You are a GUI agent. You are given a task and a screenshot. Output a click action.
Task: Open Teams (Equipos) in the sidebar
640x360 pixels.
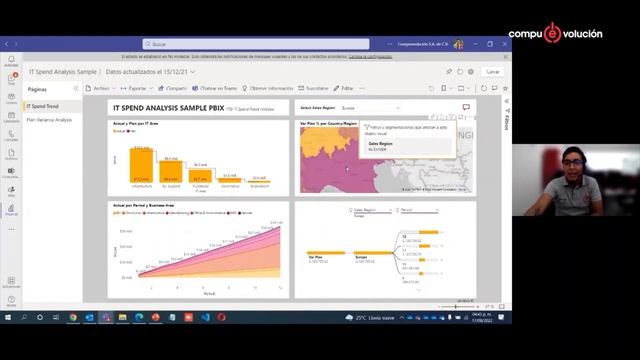coord(11,98)
